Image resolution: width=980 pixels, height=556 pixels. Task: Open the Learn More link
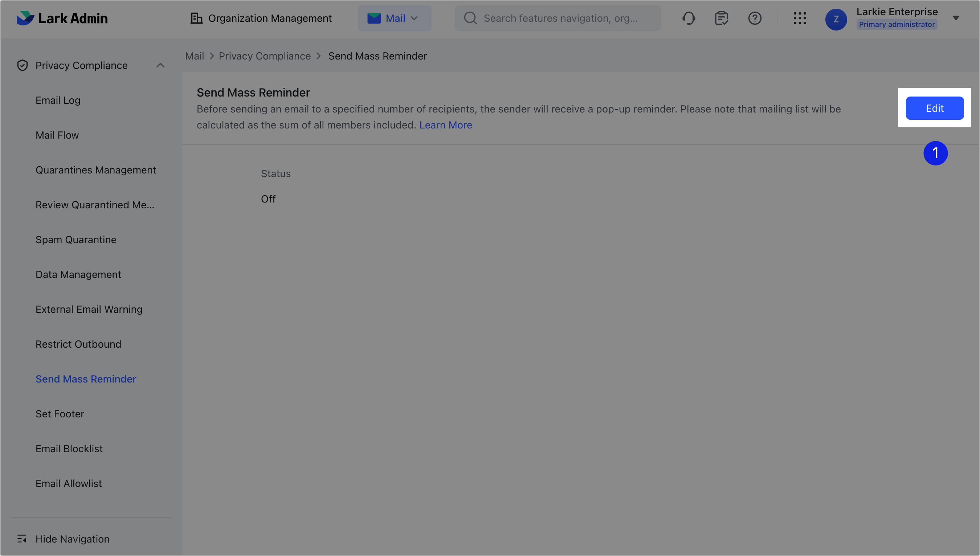(x=445, y=125)
